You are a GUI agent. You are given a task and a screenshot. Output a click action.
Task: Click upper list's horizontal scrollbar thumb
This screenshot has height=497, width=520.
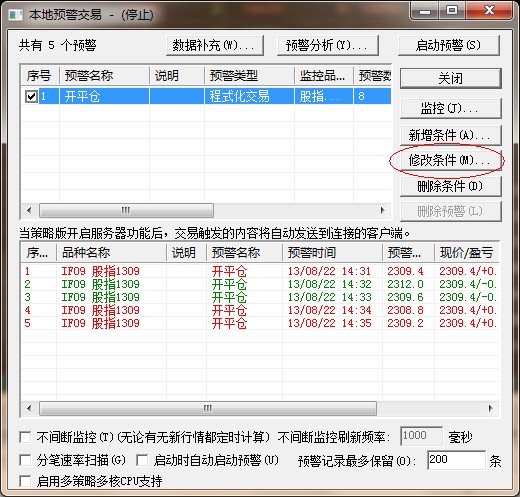pyautogui.click(x=126, y=210)
